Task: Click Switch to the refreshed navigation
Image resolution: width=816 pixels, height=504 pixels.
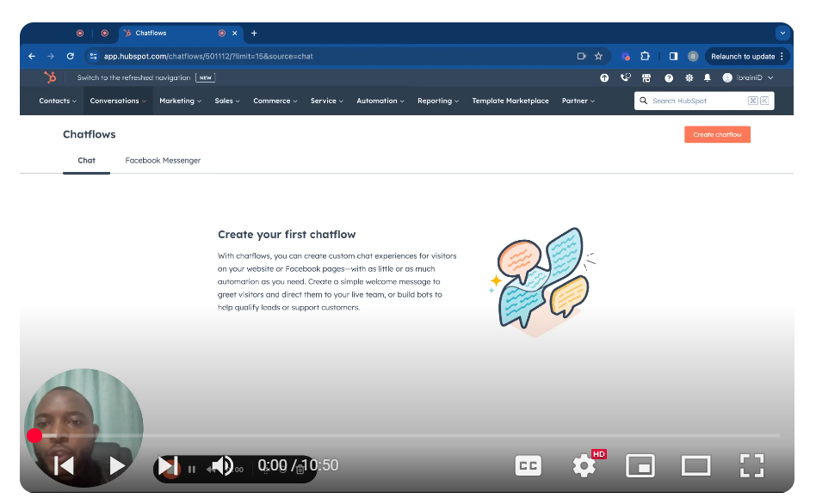Action: click(133, 78)
